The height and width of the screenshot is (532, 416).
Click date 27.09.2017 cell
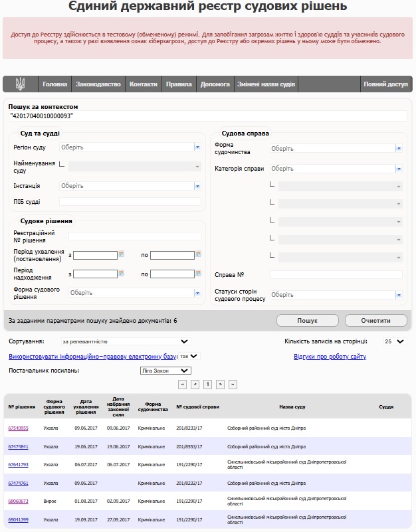point(118,520)
